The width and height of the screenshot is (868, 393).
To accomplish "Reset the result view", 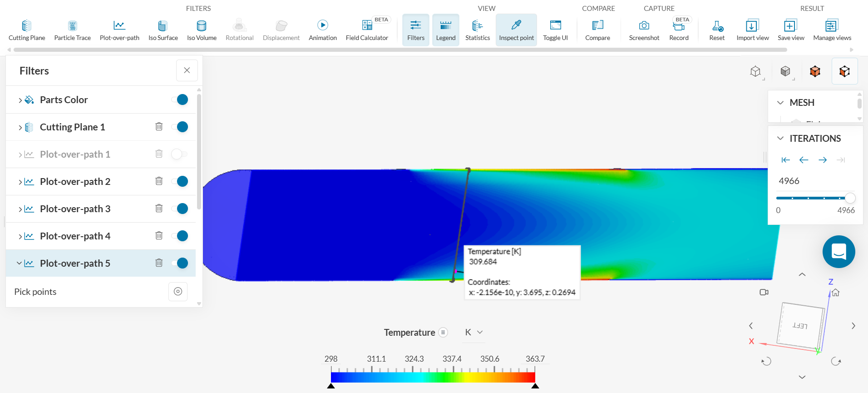I will 717,30.
